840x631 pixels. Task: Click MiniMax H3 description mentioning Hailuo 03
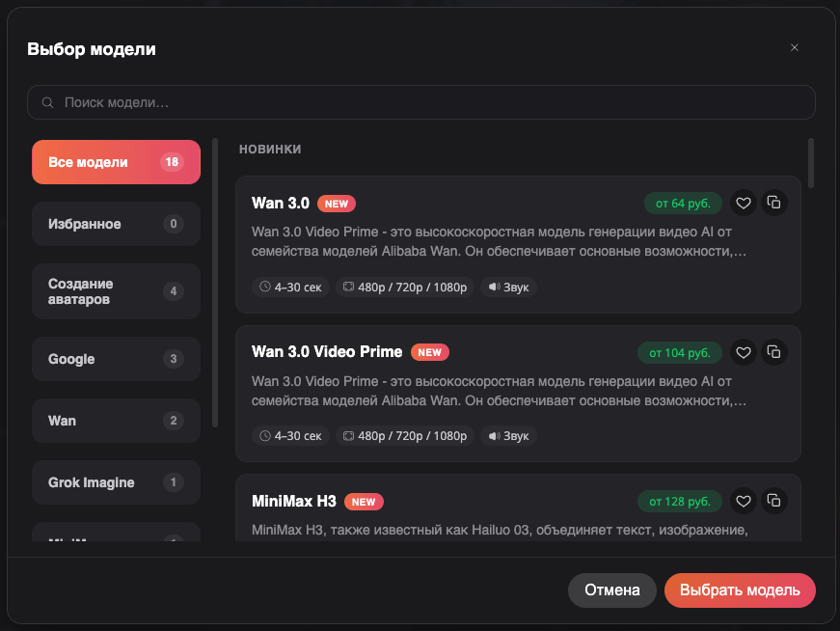click(500, 530)
